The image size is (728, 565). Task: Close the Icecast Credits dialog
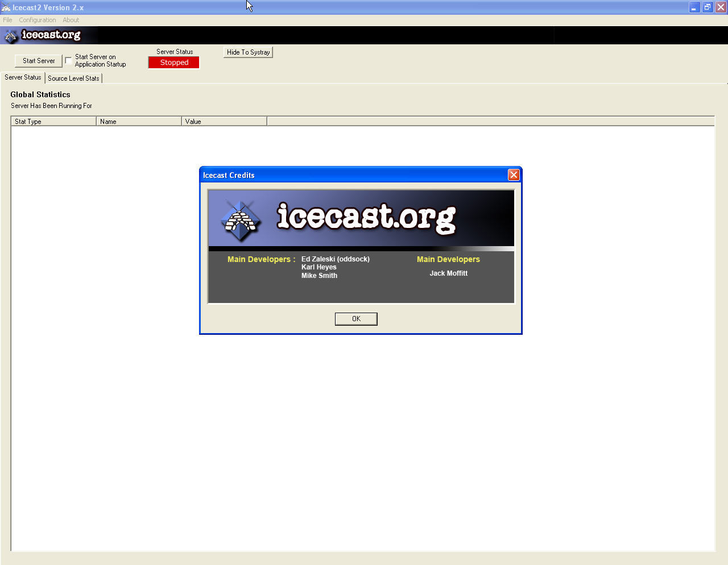pyautogui.click(x=514, y=175)
